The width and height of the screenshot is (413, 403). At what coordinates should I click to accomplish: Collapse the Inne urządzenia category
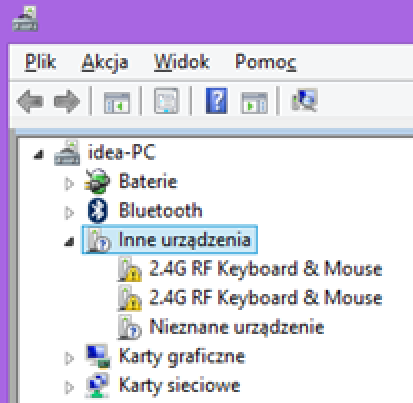[69, 242]
